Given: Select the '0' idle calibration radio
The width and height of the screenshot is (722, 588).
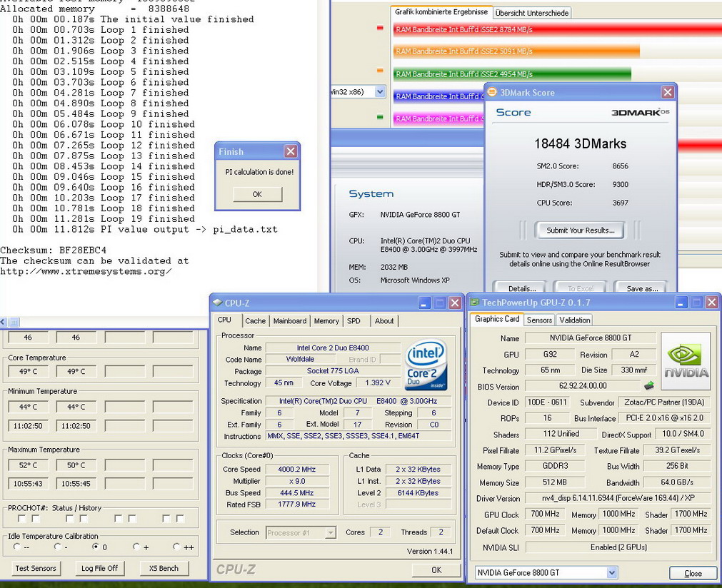Looking at the screenshot, I should point(95,547).
